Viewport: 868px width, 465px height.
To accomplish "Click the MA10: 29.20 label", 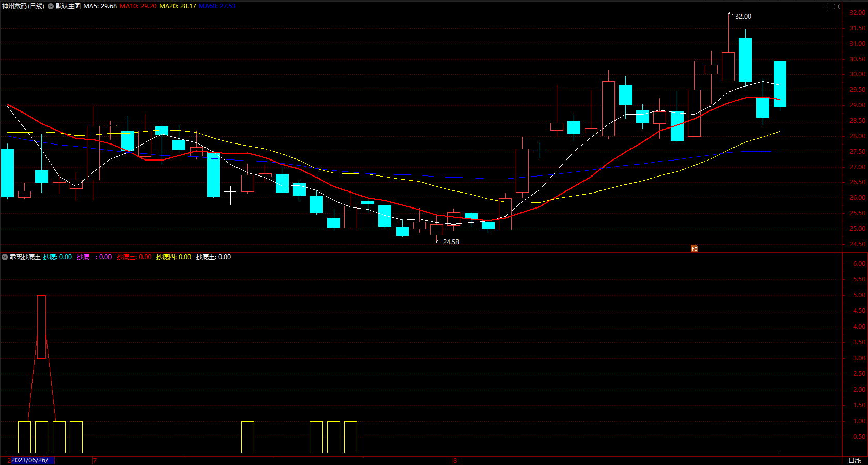I will (138, 6).
